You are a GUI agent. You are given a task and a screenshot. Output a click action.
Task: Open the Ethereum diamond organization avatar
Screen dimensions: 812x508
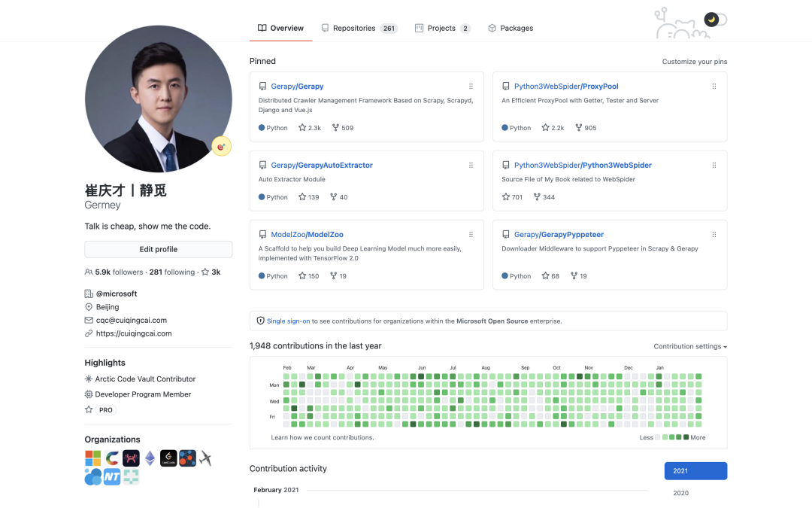(x=150, y=458)
